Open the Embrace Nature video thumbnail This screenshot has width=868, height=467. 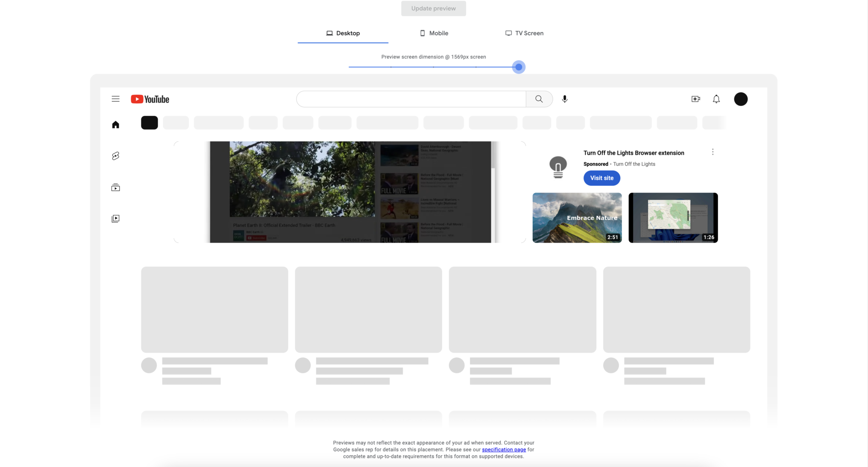click(577, 217)
